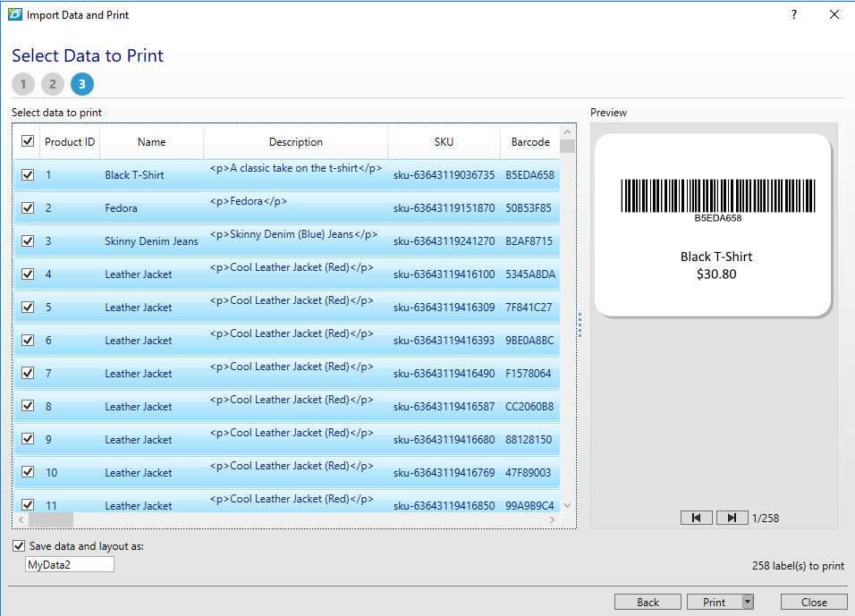Click barcode cell CC2060B8
The height and width of the screenshot is (616, 855).
[x=529, y=407]
